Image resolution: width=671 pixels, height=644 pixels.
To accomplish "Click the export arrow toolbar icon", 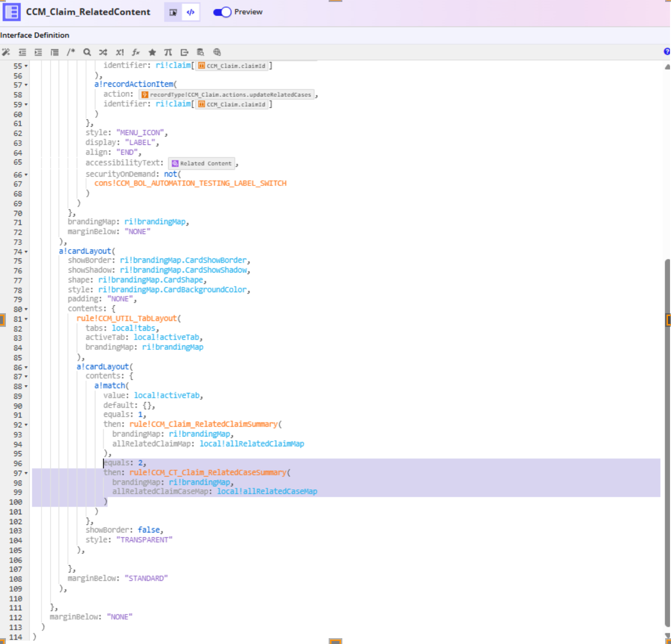I will (184, 52).
